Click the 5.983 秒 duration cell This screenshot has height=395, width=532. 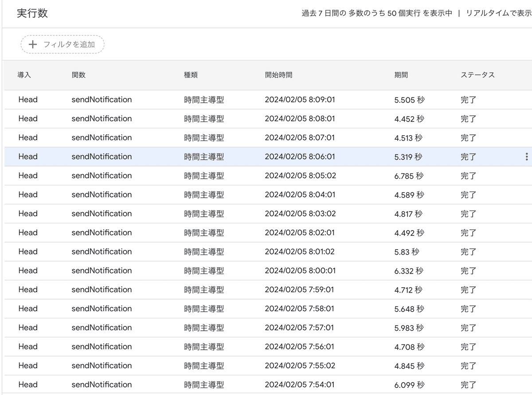[x=409, y=328]
